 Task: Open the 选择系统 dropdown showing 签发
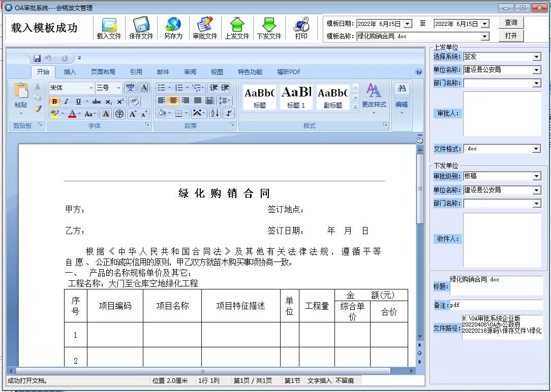tap(537, 57)
